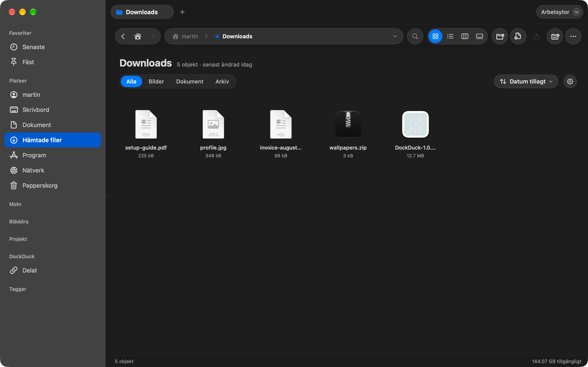Expand the path bar chevron
588x367 pixels.
tap(395, 36)
